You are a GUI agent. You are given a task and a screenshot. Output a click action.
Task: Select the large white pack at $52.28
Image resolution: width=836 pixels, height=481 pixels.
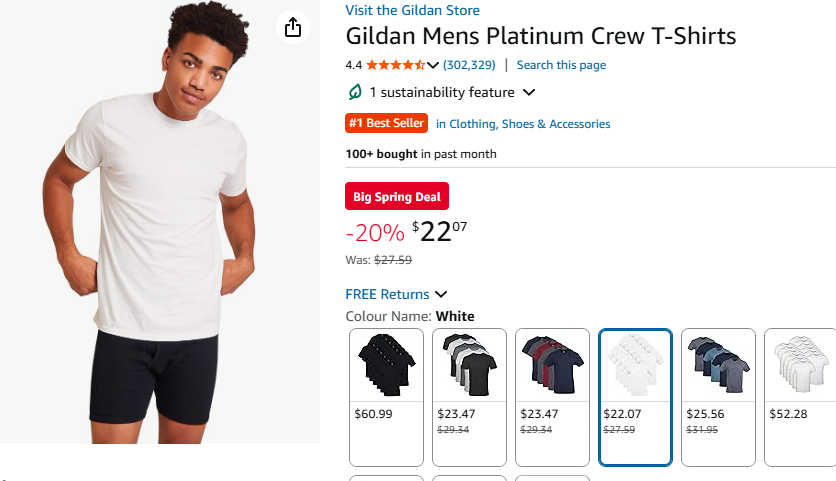(x=800, y=396)
